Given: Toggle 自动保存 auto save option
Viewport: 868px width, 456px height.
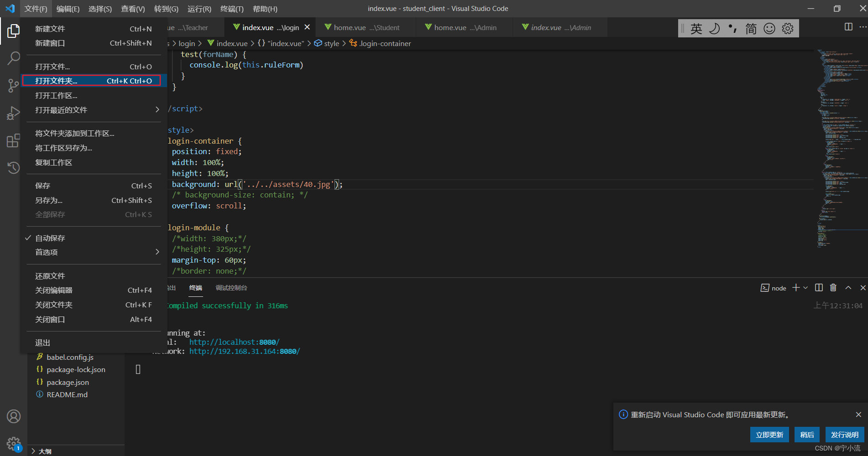Looking at the screenshot, I should coord(94,238).
